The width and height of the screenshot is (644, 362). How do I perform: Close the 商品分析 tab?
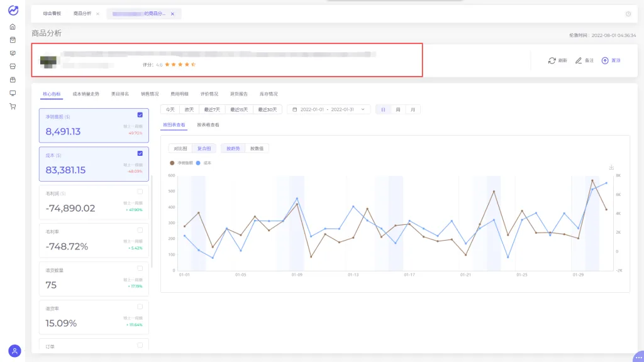coord(97,14)
